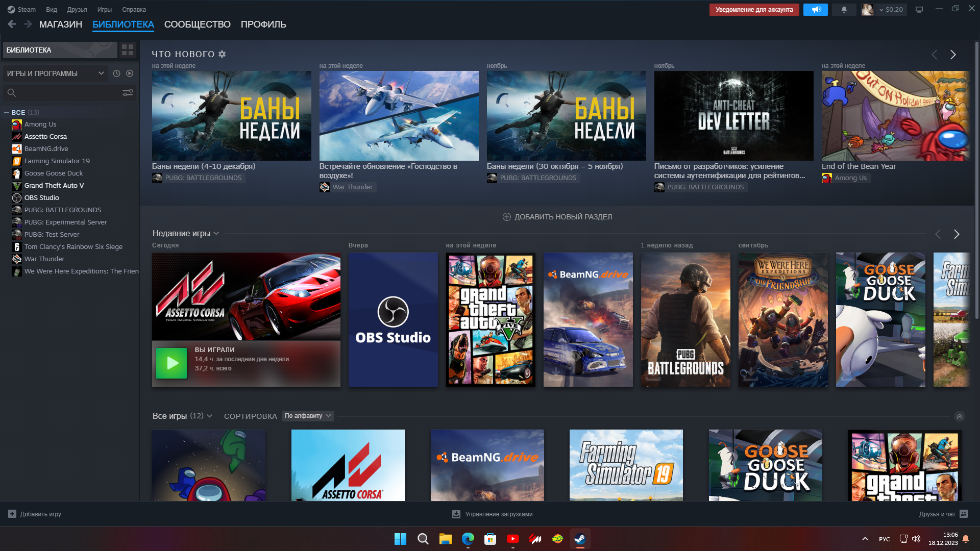Switch the library to grid collections view
The height and width of the screenshot is (551, 980).
tap(128, 50)
